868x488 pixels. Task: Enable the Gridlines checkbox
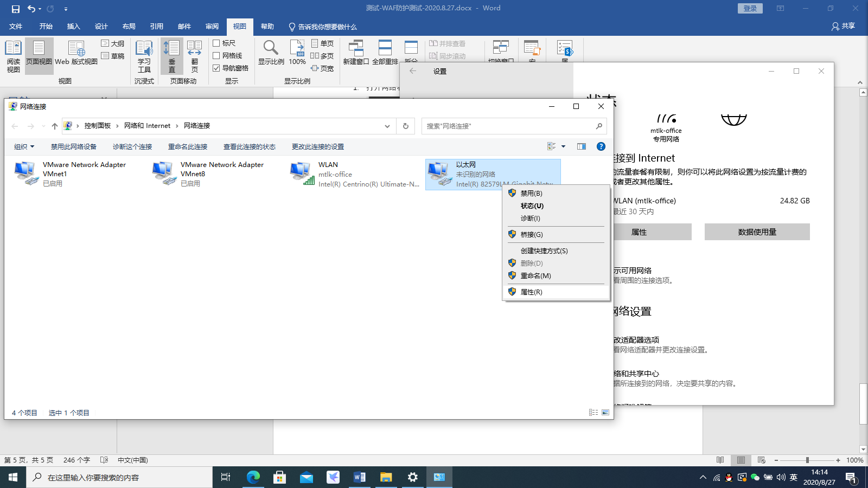(216, 55)
